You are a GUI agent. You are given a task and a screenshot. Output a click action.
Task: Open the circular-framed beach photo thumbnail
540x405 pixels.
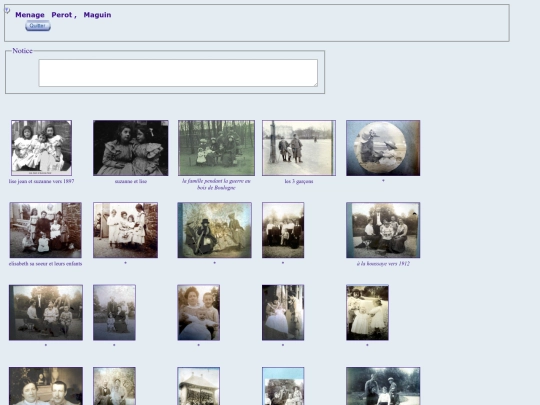tap(383, 148)
